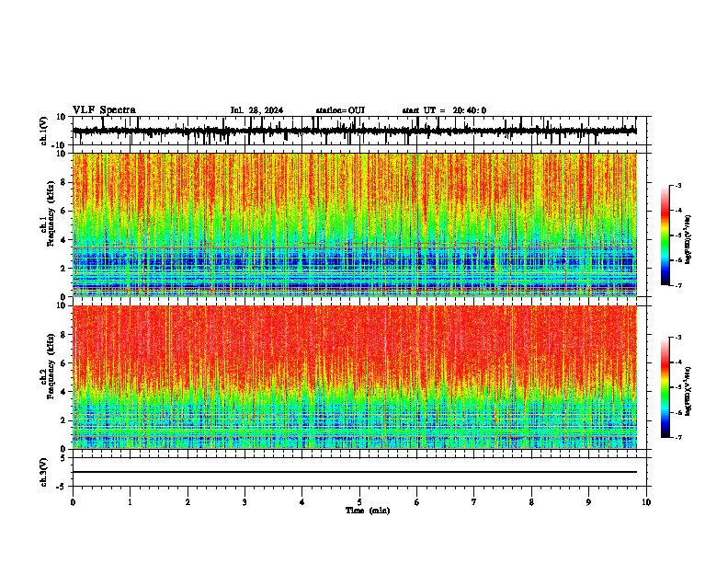Click the ch.2 spectrogram color scale bar

[x=665, y=387]
